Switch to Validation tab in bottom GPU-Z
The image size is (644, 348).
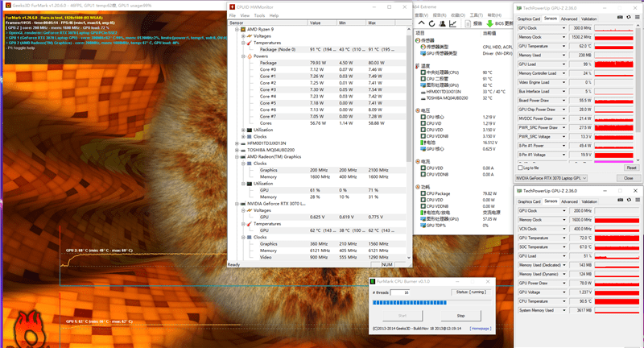tap(589, 201)
